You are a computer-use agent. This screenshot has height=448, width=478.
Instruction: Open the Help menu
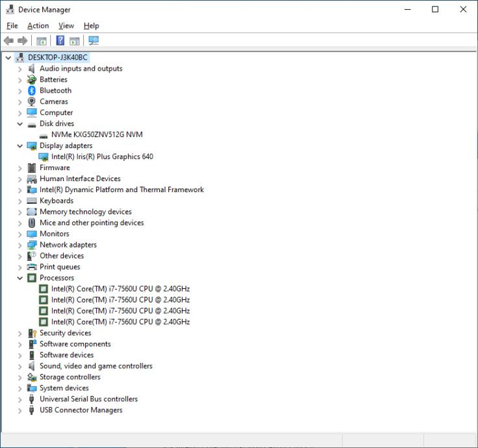tap(91, 25)
